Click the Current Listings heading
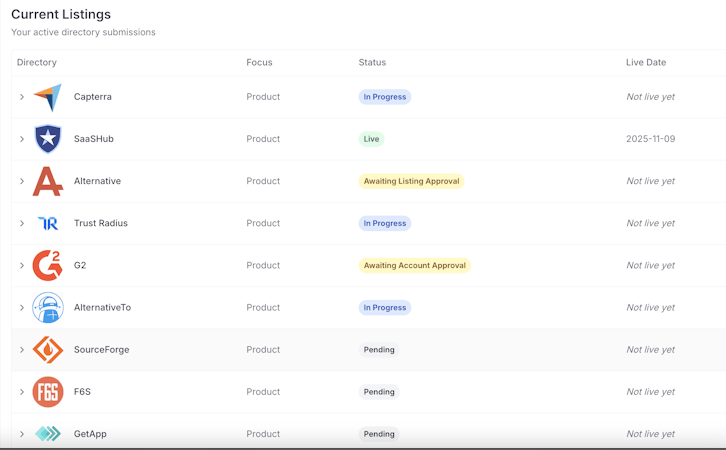The height and width of the screenshot is (450, 726). 61,14
